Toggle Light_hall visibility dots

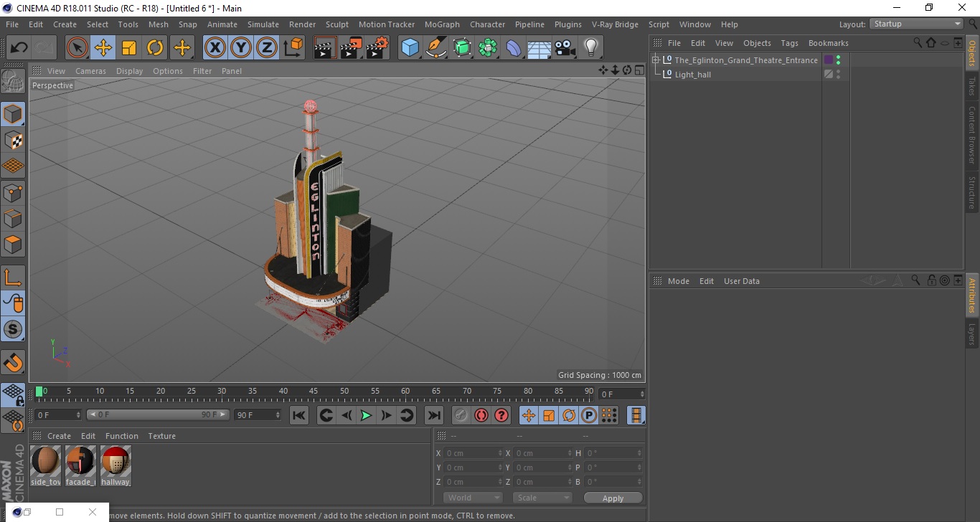(838, 74)
